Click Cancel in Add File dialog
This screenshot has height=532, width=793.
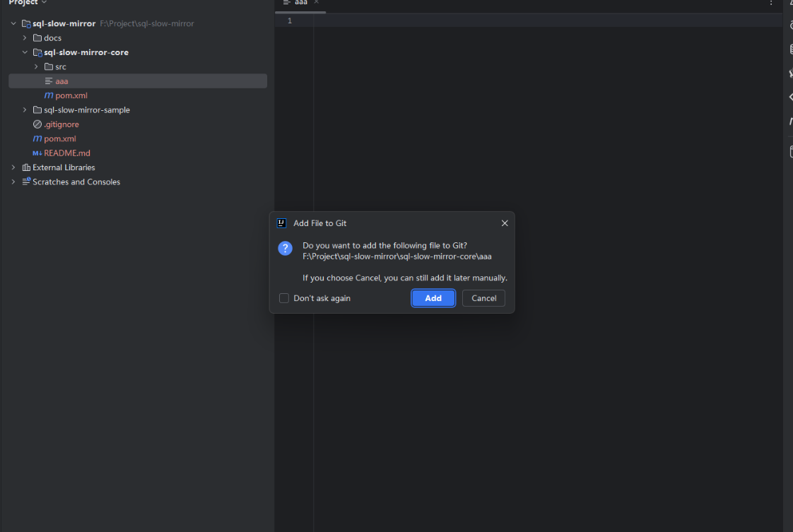coord(483,298)
